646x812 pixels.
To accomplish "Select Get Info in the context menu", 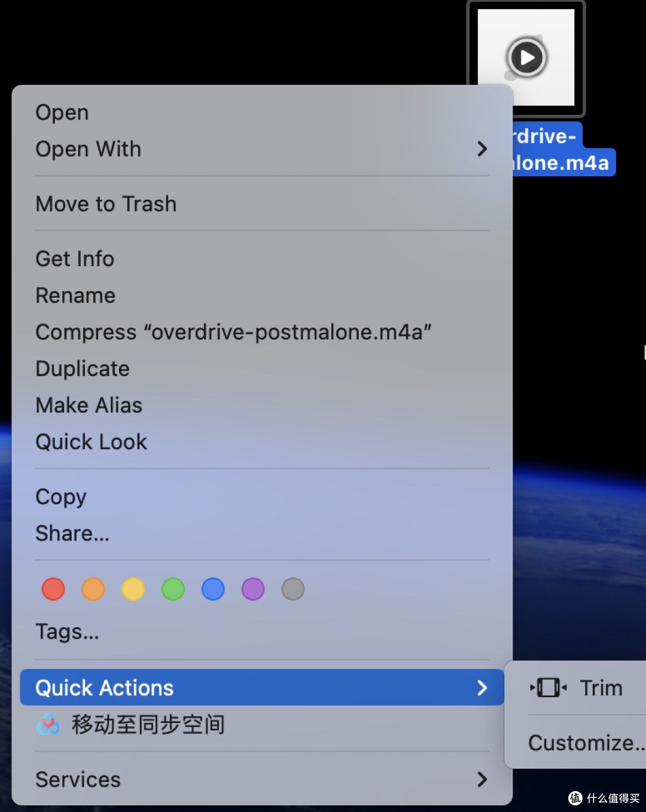I will click(75, 259).
